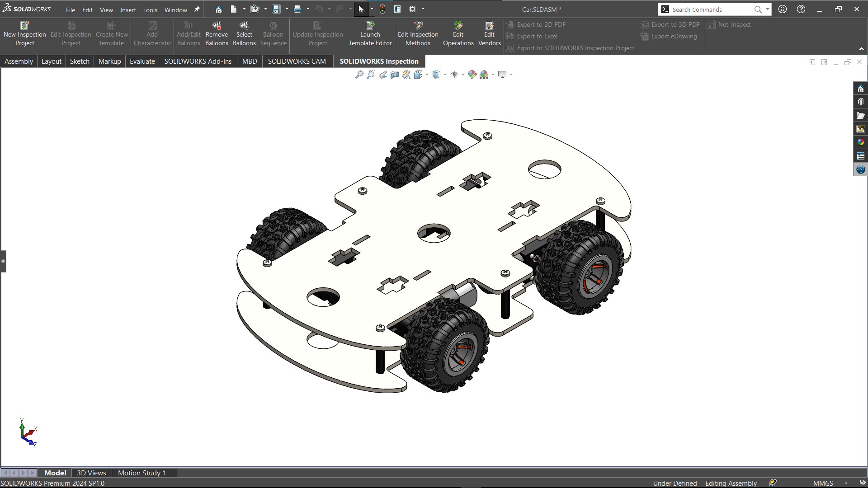Viewport: 868px width, 488px height.
Task: Open Appearances color ball tab in task pane
Action: [860, 142]
